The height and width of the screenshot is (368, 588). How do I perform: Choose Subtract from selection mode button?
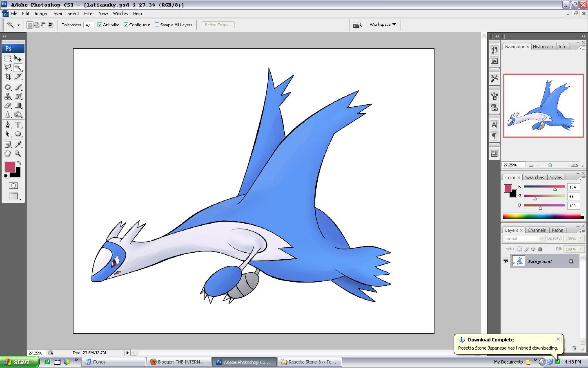(x=44, y=25)
